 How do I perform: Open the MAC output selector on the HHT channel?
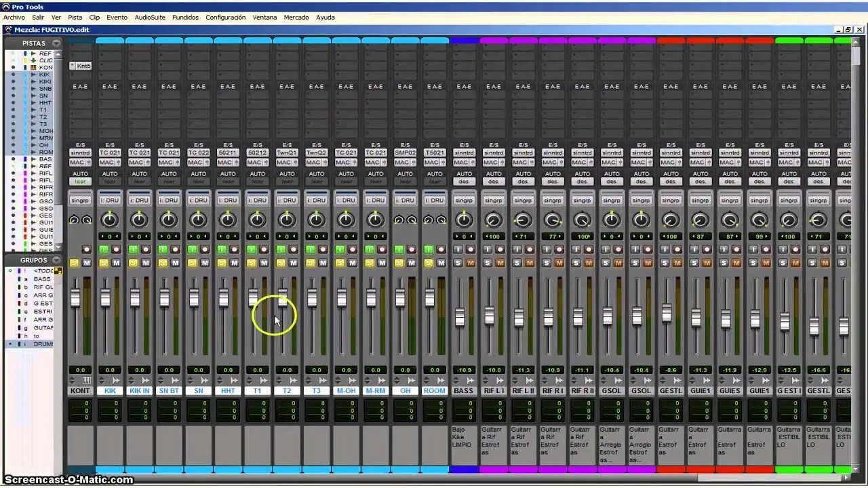point(228,163)
